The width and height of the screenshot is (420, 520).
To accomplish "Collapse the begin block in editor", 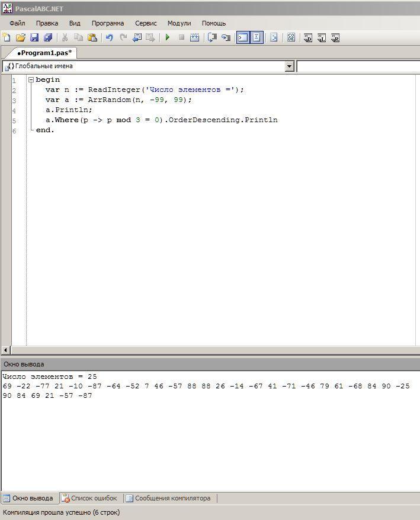I will [31, 79].
